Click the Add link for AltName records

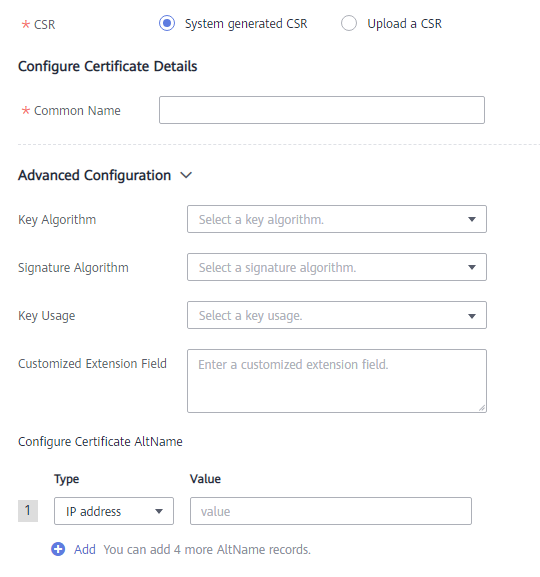point(85,549)
